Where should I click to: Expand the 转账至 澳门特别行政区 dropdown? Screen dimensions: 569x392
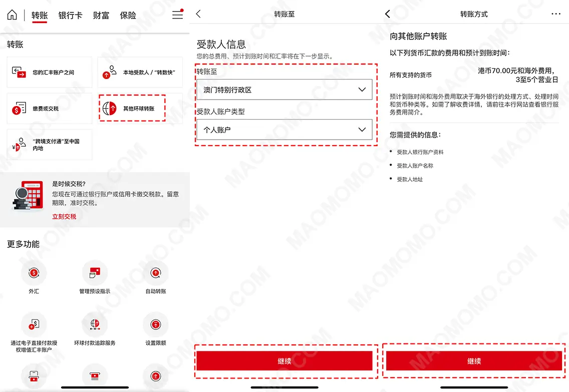pos(284,90)
